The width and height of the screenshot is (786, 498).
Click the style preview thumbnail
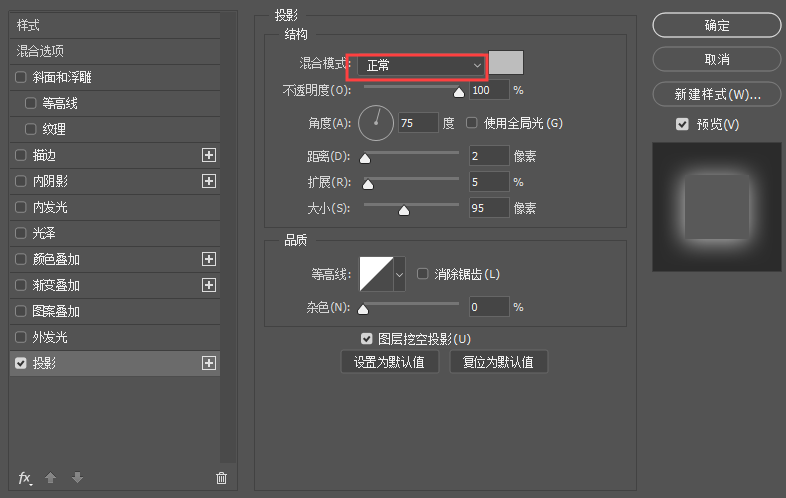point(717,207)
